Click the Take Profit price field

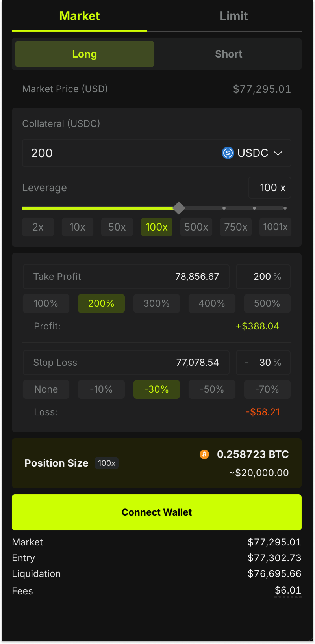pyautogui.click(x=126, y=277)
